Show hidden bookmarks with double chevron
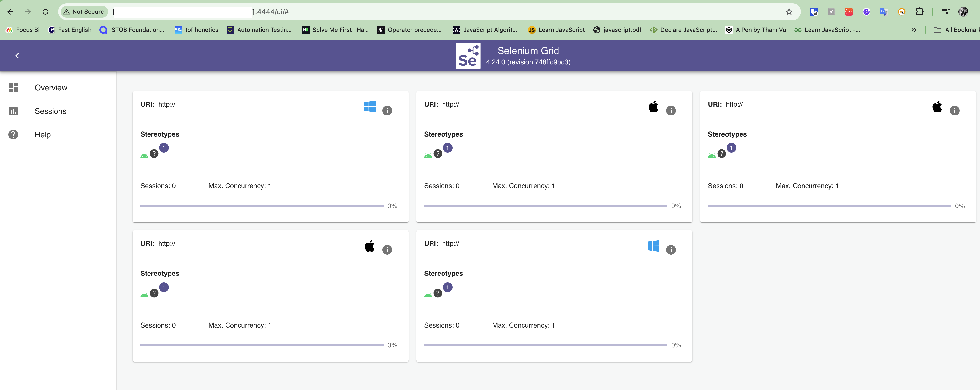Viewport: 980px width, 390px height. coord(913,30)
